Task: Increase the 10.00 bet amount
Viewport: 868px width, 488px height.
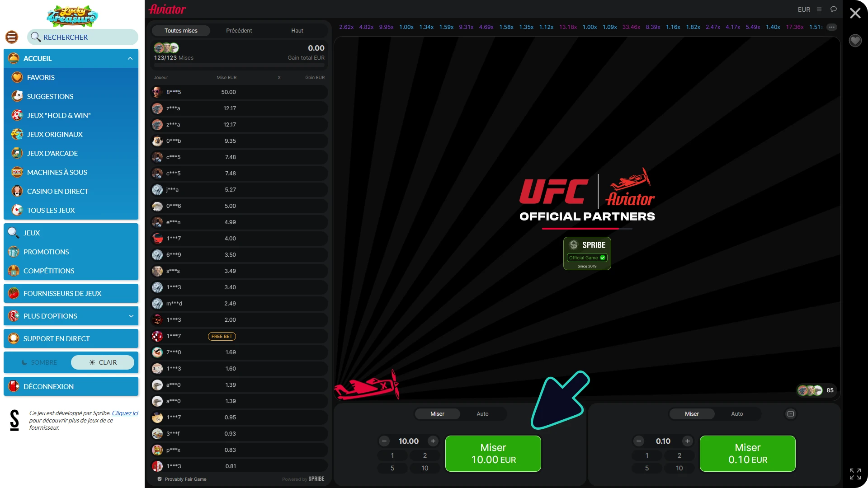Action: (x=433, y=441)
